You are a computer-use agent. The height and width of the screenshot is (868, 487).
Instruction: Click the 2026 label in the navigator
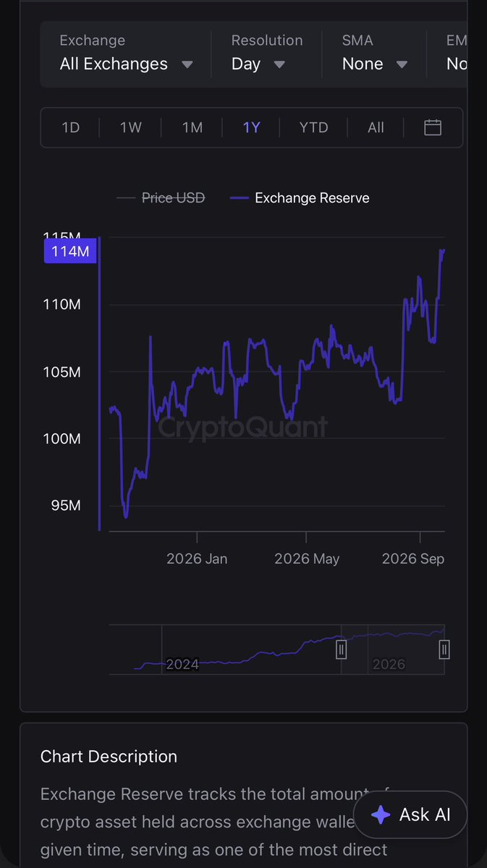(x=389, y=664)
